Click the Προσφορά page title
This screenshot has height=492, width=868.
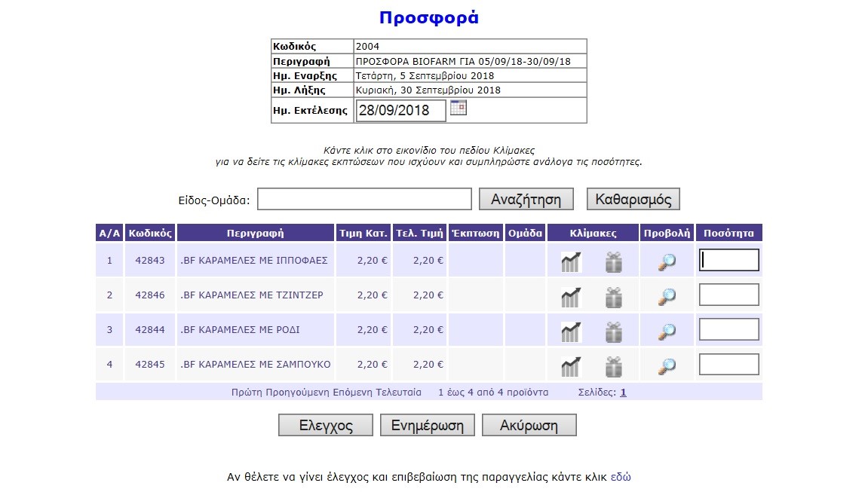coord(429,17)
